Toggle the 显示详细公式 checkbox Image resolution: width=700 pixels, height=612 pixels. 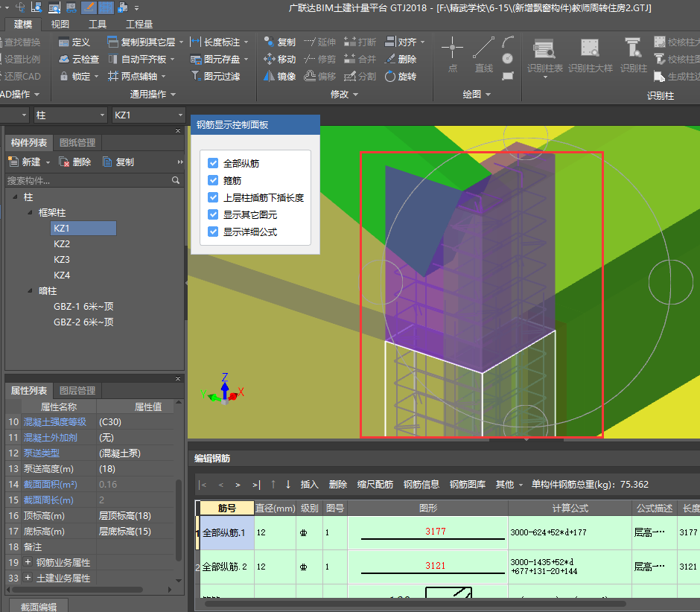[x=213, y=232]
